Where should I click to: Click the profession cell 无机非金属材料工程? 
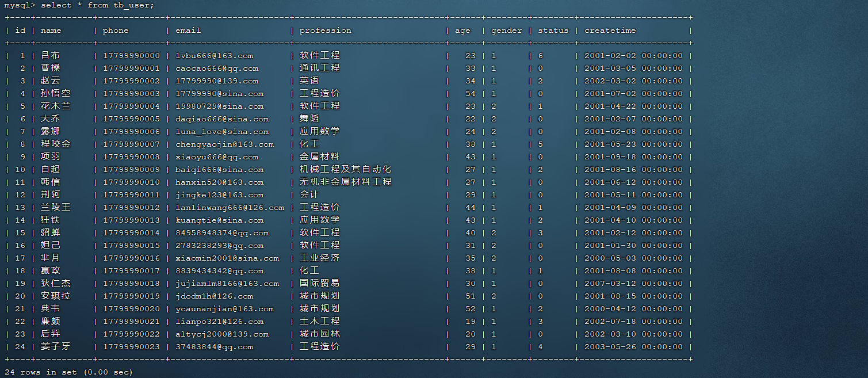tap(346, 182)
